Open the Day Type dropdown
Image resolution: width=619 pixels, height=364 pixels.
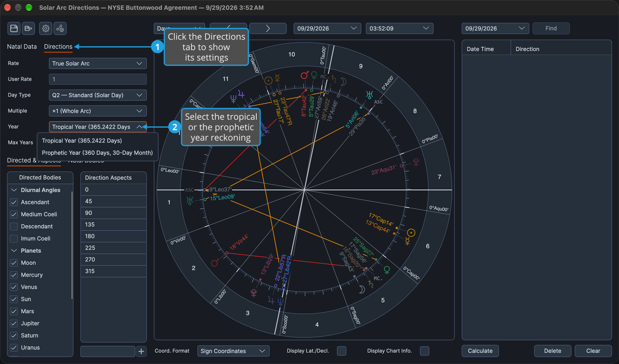98,95
